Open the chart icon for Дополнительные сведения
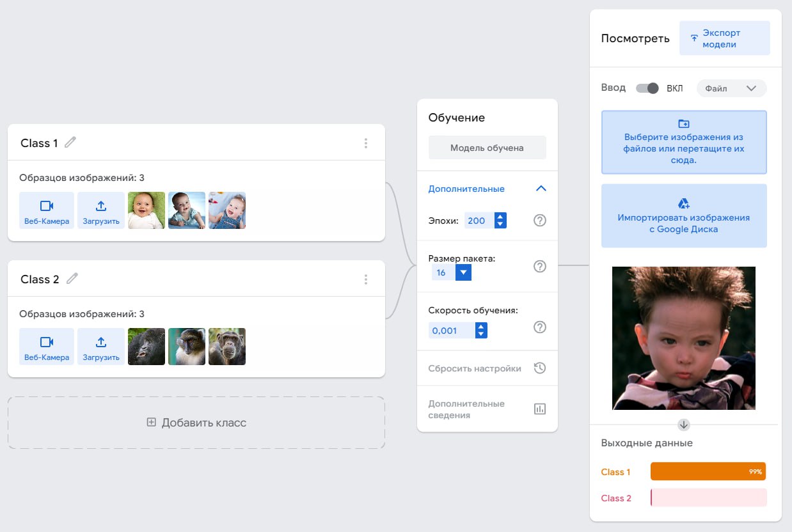792x532 pixels. pos(539,409)
